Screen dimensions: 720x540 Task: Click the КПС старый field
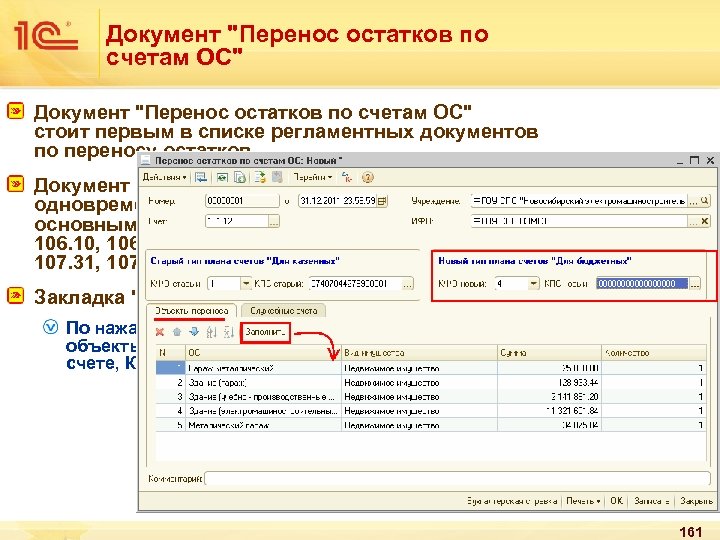point(355,284)
